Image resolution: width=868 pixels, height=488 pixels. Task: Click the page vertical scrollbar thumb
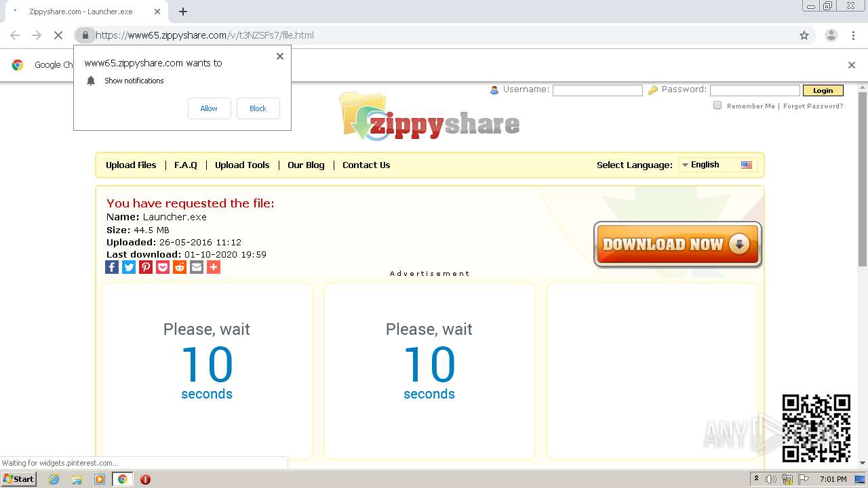pos(863,178)
